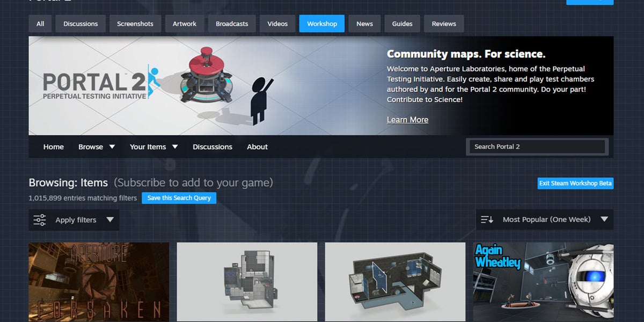Click the '1,015,899 entries matching filters' text
Screen dimensions: 644x322
[83, 198]
